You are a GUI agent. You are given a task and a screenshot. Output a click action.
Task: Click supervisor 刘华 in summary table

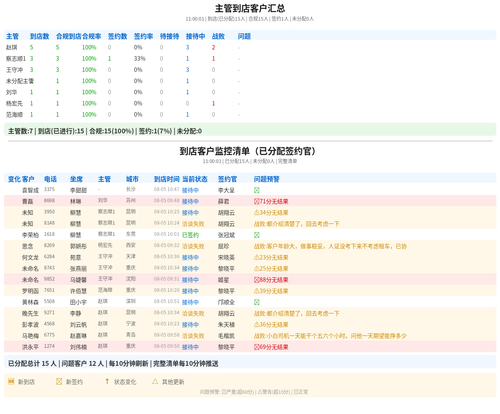click(x=12, y=92)
